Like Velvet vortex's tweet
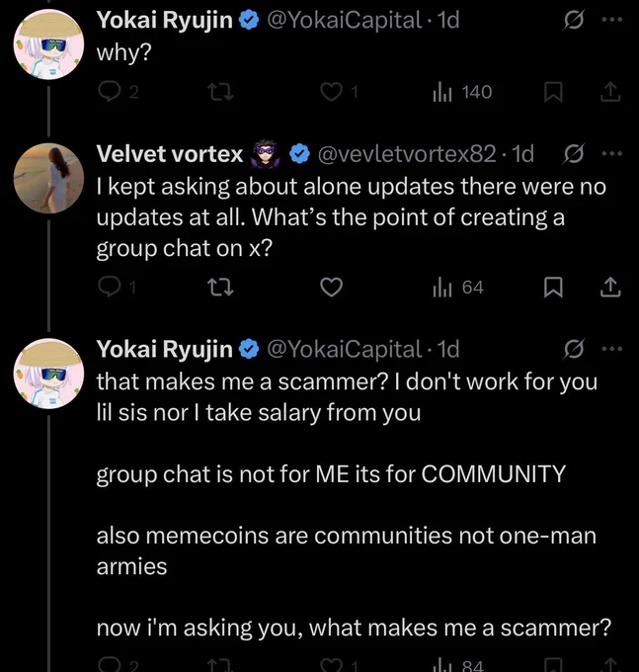The width and height of the screenshot is (639, 672). [x=332, y=288]
